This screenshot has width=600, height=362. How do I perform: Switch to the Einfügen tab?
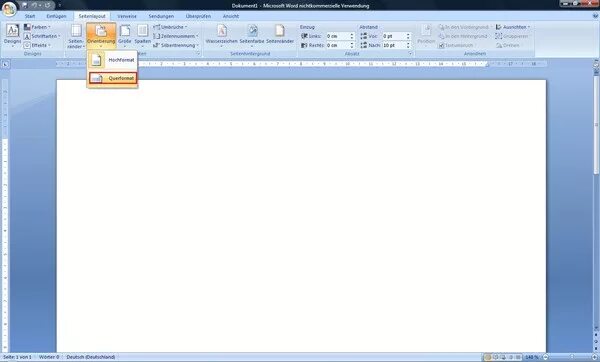pos(56,16)
